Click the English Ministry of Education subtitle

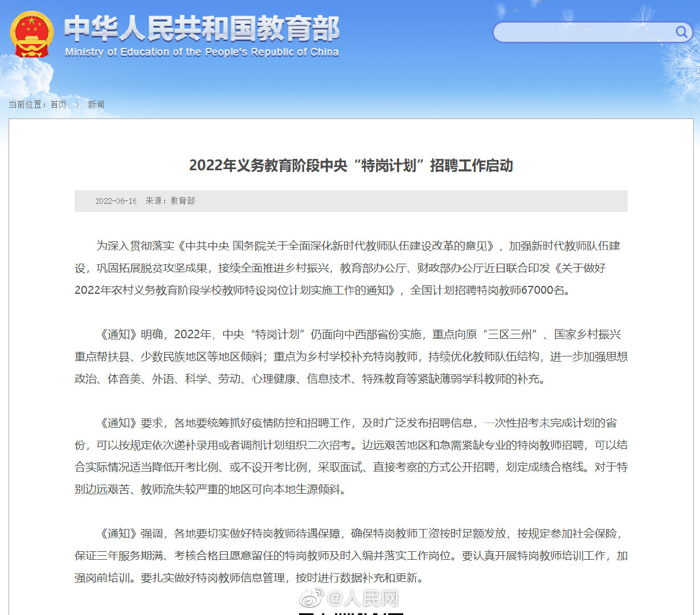pyautogui.click(x=202, y=52)
